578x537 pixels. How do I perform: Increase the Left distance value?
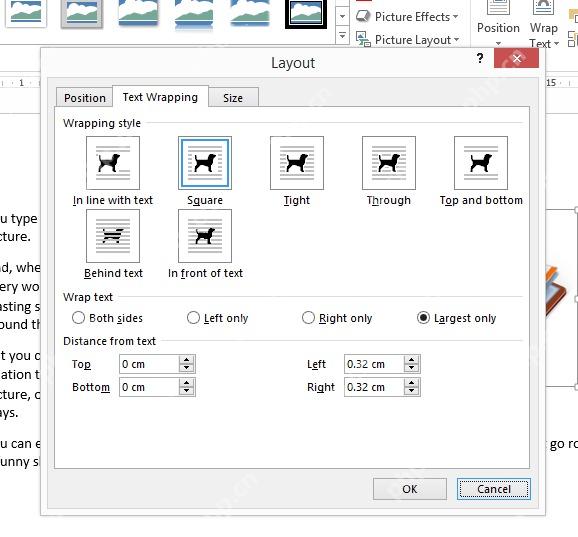(411, 360)
